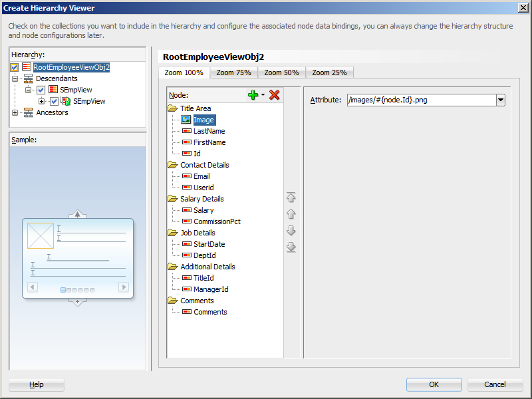Click the sample card right arrow
532x399 pixels.
point(124,287)
